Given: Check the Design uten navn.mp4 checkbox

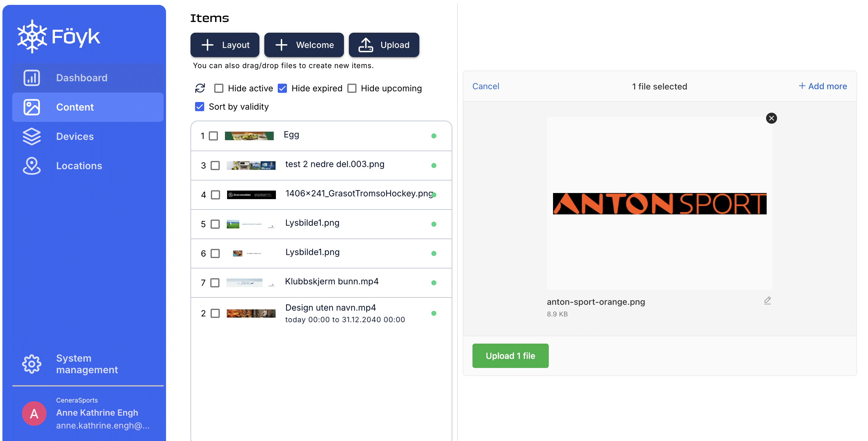Looking at the screenshot, I should click(215, 314).
